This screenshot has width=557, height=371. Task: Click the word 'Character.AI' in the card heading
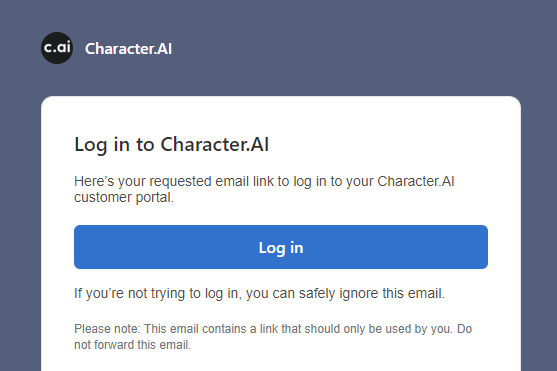[215, 144]
